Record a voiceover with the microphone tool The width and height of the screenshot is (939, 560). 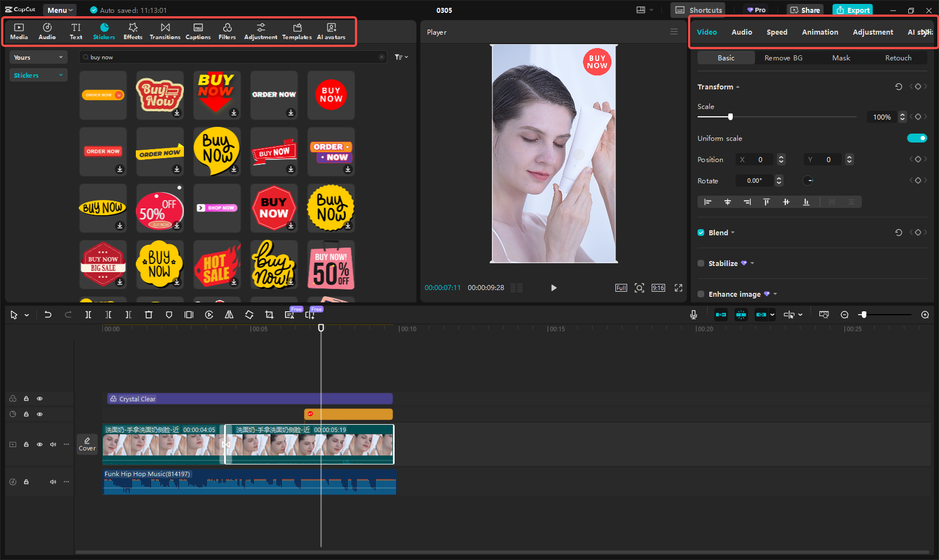[694, 315]
